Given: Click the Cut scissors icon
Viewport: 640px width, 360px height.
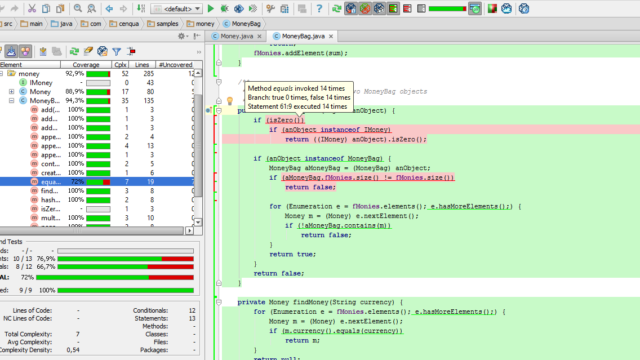Looking at the screenshot, I should pos(32,9).
